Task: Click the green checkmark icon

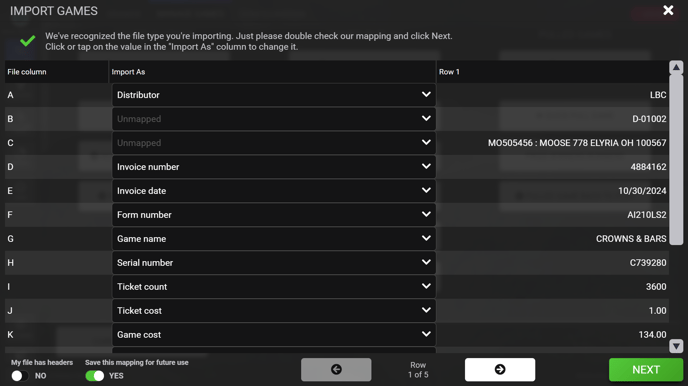Action: [27, 41]
